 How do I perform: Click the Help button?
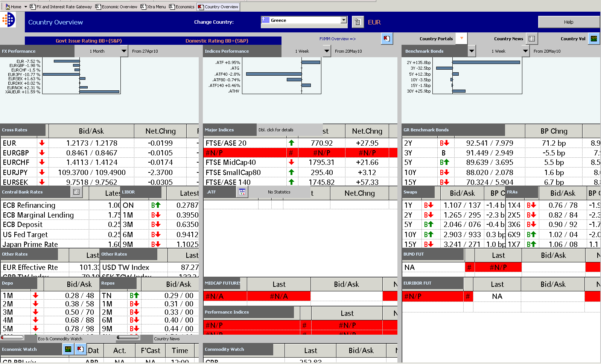click(568, 22)
